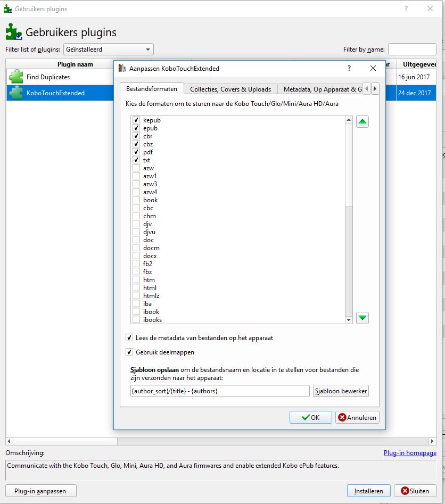Click format list scrollbar up arrow
Screen dimensions: 445x504
(349, 120)
